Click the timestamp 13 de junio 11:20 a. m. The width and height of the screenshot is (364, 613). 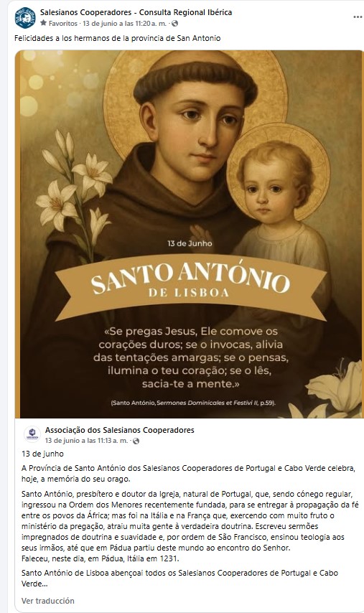pyautogui.click(x=124, y=24)
